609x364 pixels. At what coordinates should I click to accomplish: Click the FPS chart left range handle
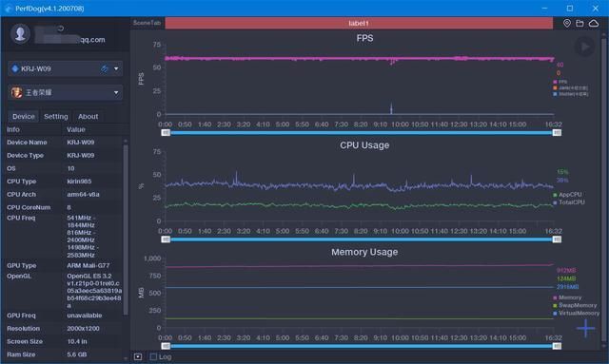click(x=166, y=133)
